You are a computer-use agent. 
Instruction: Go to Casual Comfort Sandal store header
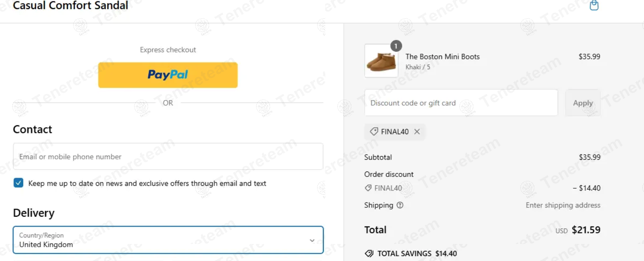[x=70, y=6]
